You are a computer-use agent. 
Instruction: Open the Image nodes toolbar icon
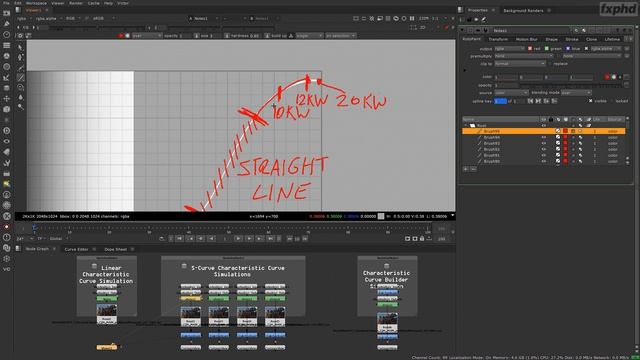click(7, 13)
